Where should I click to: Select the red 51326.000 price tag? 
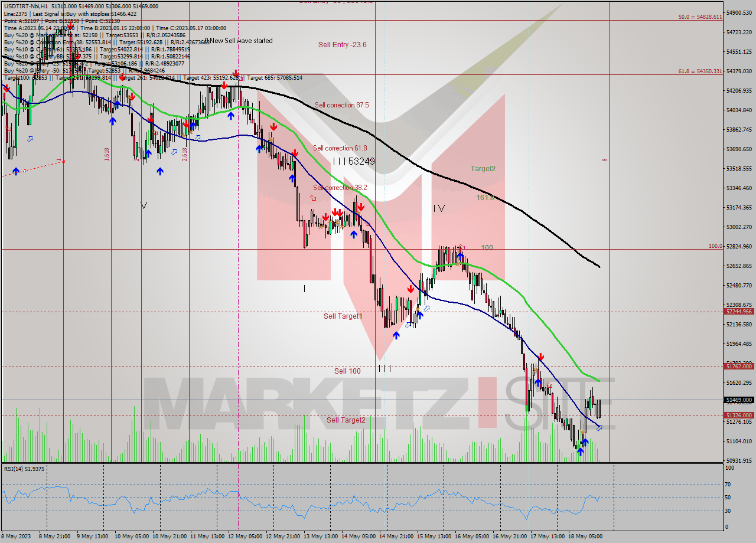point(739,415)
